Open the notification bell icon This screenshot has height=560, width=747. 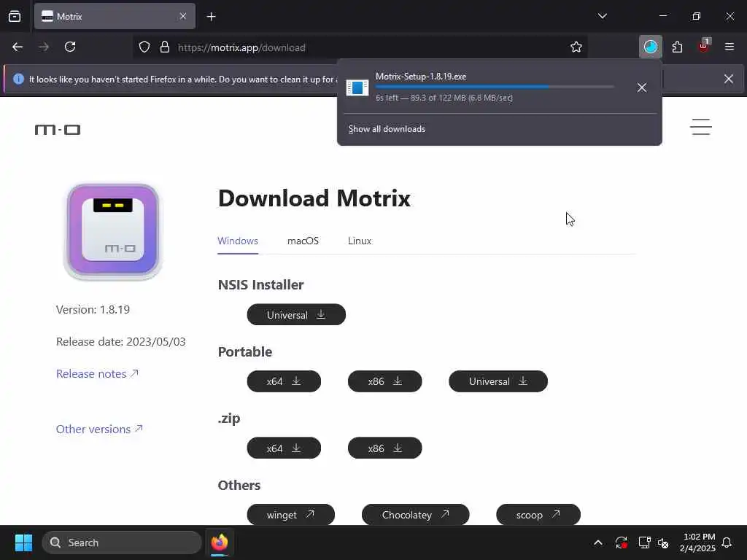click(727, 542)
